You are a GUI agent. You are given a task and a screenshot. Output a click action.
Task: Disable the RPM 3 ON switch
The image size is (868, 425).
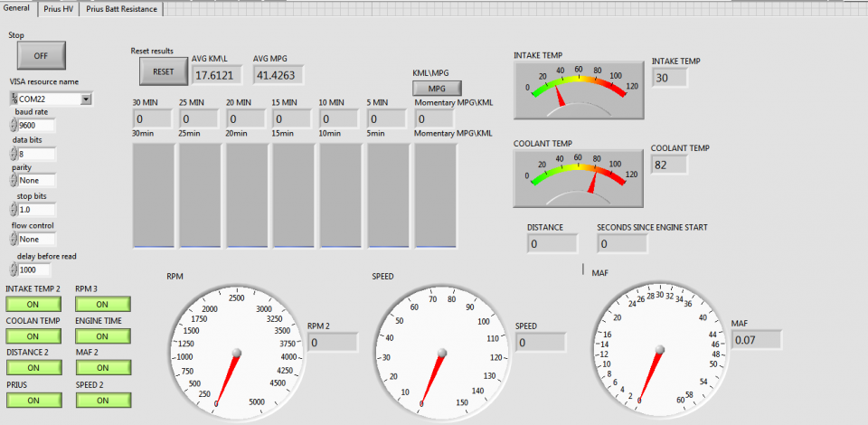102,305
